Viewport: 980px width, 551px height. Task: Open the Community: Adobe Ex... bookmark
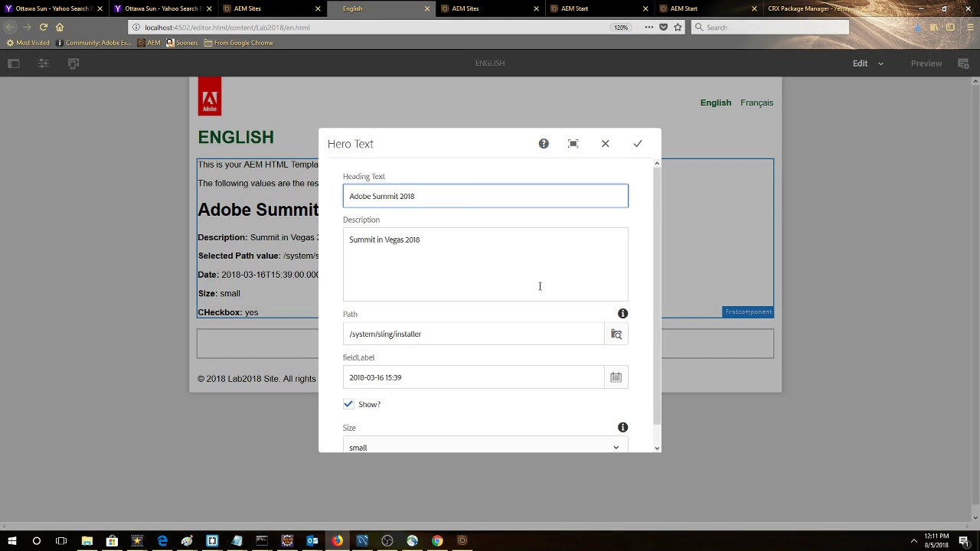tap(93, 43)
